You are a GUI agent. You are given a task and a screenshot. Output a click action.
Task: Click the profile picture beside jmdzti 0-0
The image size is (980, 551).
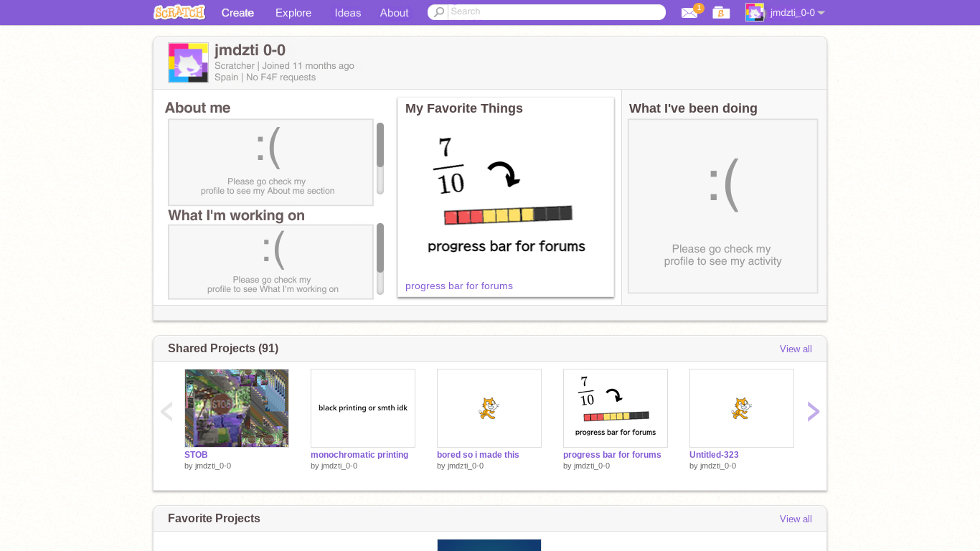(x=189, y=62)
